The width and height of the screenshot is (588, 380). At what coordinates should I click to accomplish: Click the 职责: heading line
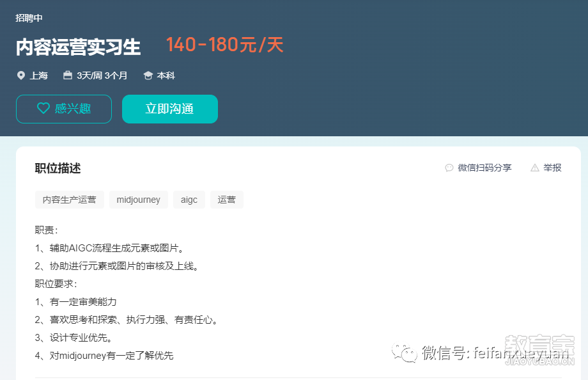click(x=47, y=230)
